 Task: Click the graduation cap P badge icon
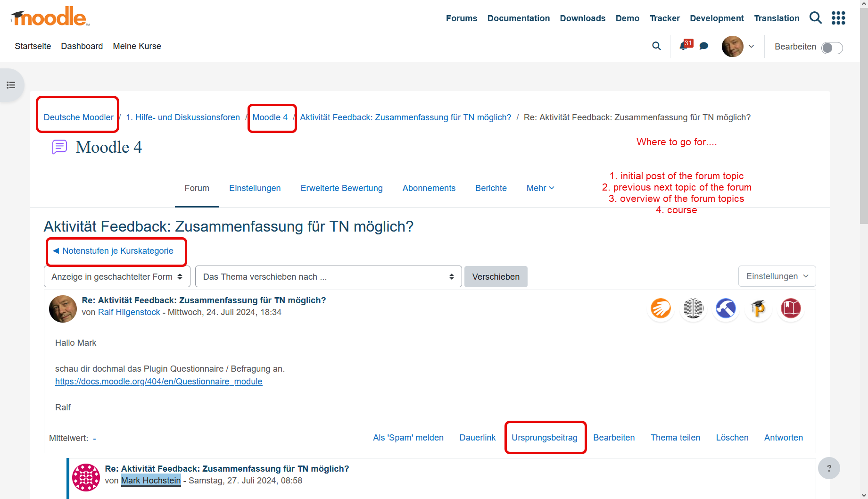(x=758, y=309)
